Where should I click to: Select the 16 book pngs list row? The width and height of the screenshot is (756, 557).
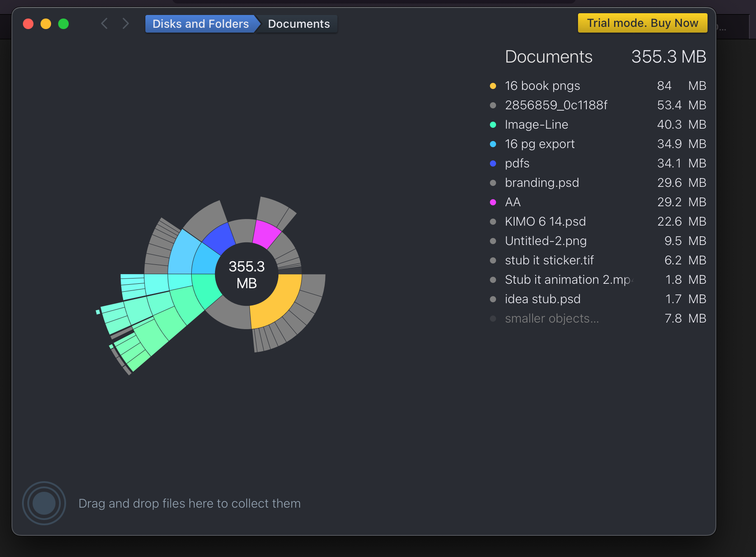[x=598, y=86]
